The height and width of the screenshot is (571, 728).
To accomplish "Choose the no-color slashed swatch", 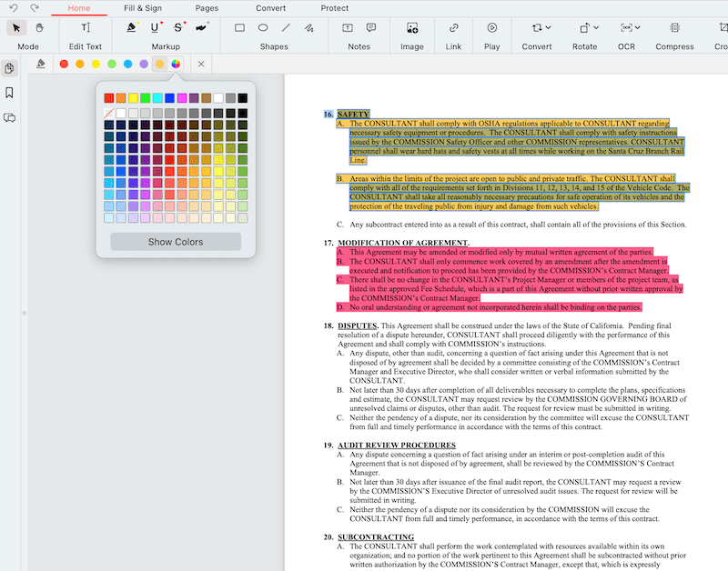I will pos(108,113).
